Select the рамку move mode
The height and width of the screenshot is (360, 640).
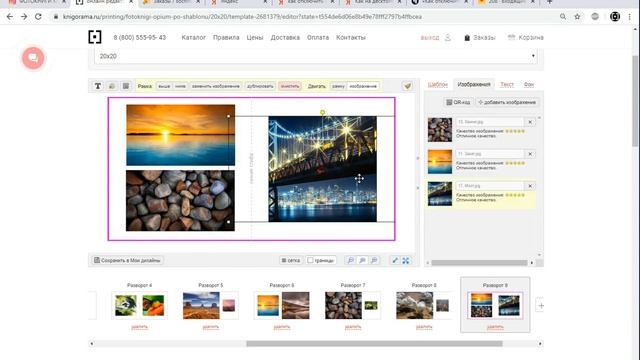coord(338,86)
